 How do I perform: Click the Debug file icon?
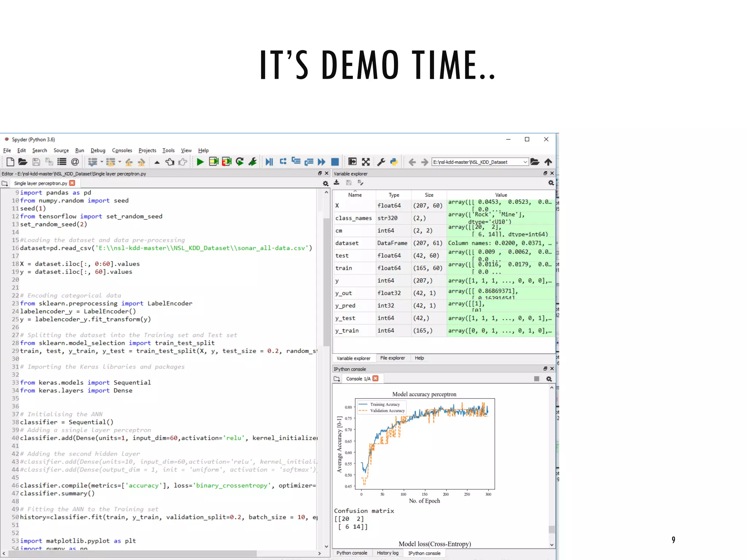pyautogui.click(x=269, y=162)
